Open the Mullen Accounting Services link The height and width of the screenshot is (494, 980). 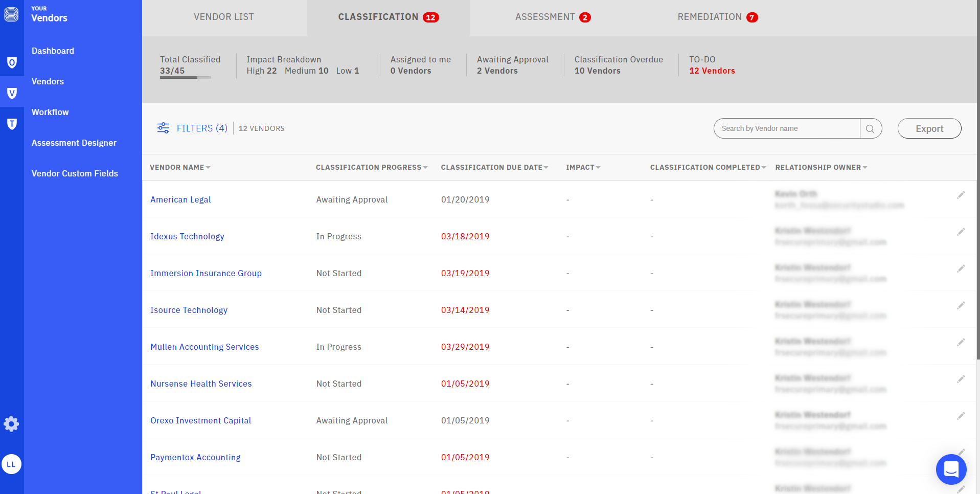point(204,347)
